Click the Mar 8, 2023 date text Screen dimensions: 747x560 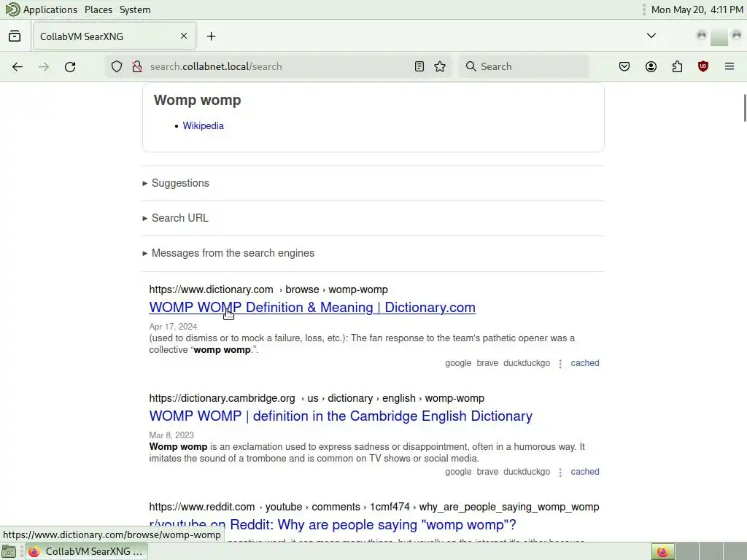pyautogui.click(x=171, y=435)
